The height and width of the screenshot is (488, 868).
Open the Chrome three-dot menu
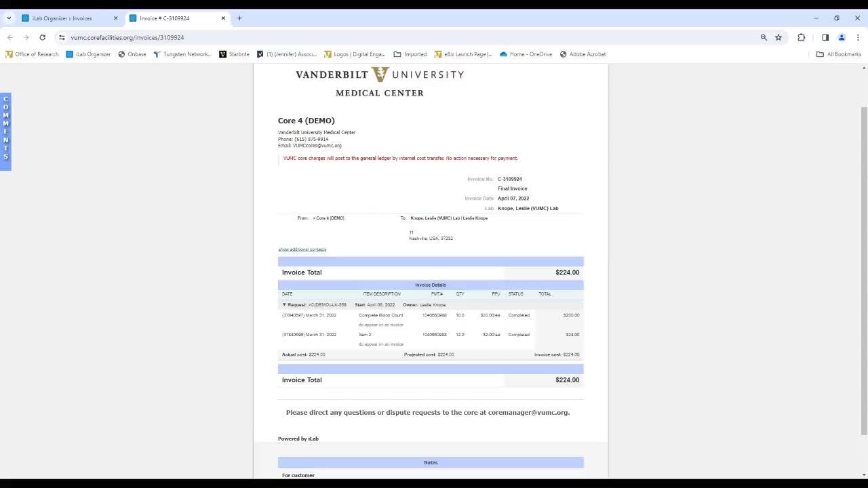(x=858, y=37)
